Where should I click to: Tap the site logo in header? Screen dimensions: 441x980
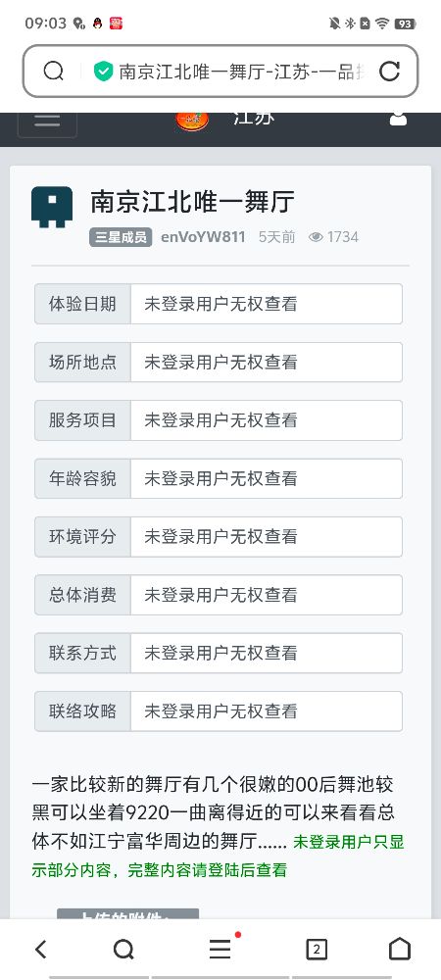(x=193, y=121)
